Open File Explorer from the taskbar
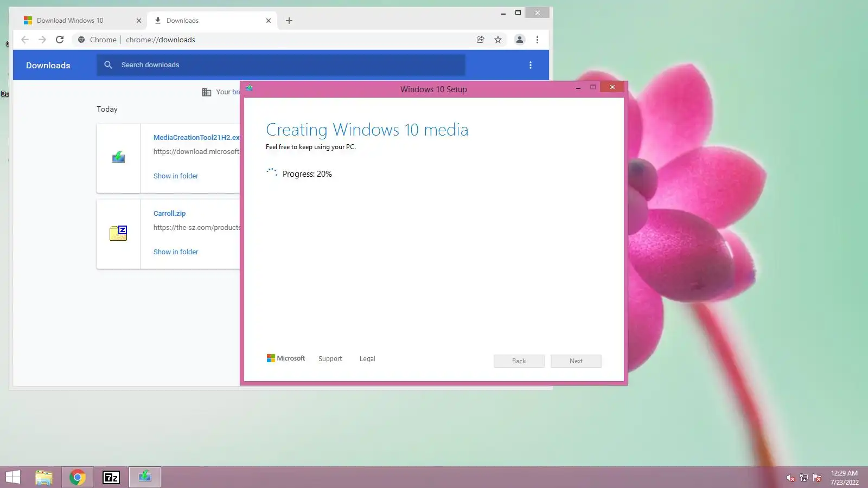Viewport: 868px width, 488px height. pyautogui.click(x=44, y=477)
